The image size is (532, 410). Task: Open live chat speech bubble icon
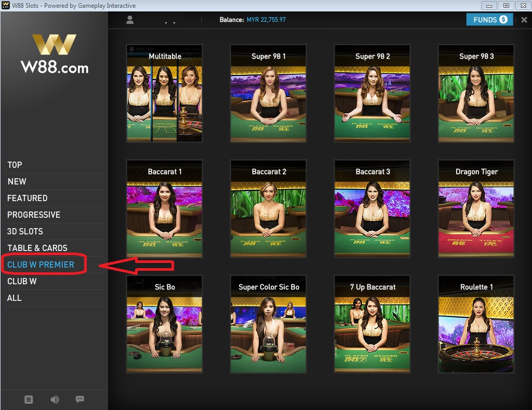[x=79, y=399]
